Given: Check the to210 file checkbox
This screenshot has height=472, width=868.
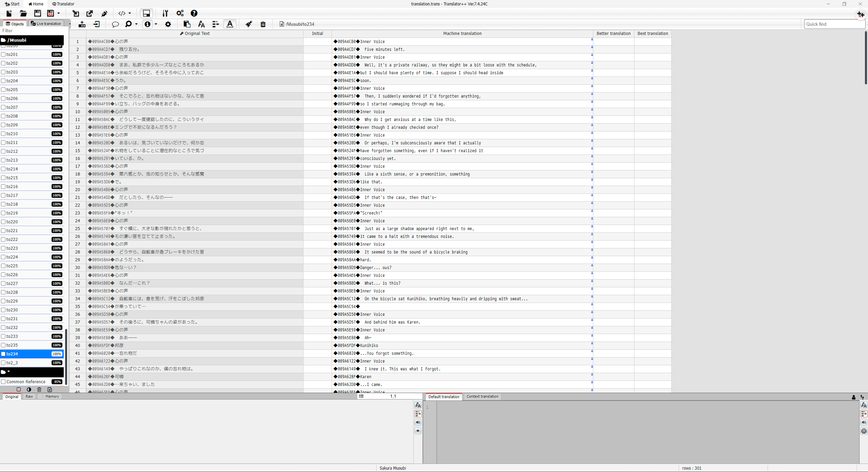Looking at the screenshot, I should 3,134.
